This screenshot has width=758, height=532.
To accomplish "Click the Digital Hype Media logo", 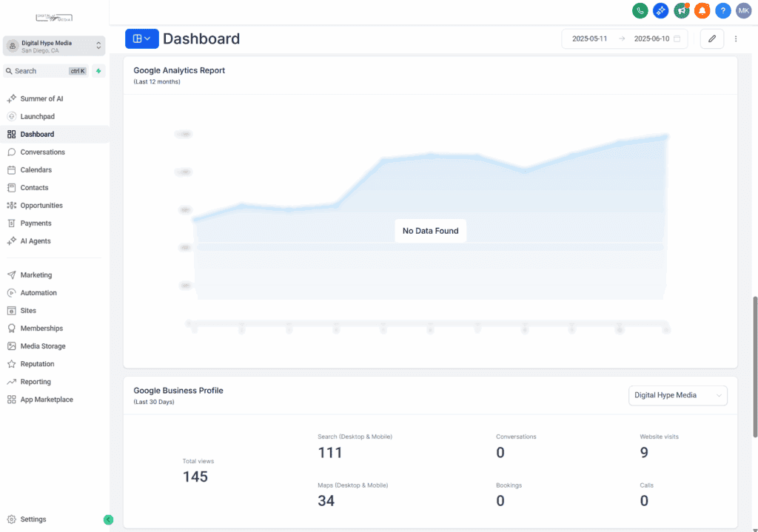I will click(x=54, y=18).
